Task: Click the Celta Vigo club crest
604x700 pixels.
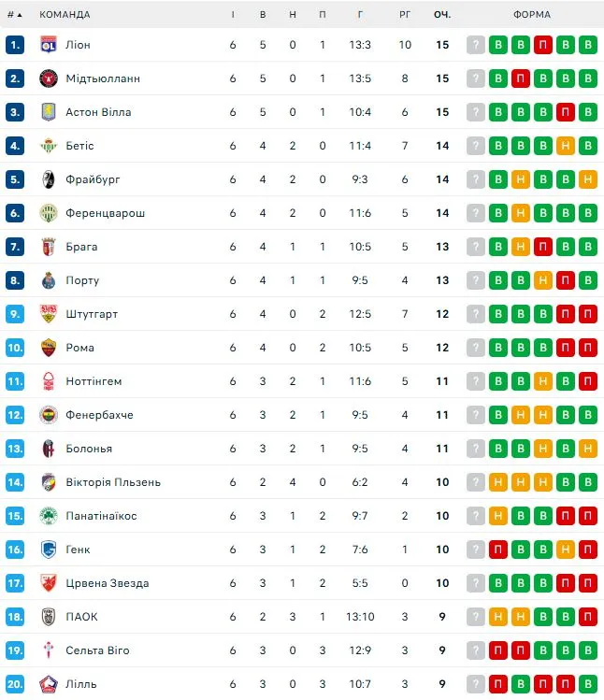Action: [49, 650]
